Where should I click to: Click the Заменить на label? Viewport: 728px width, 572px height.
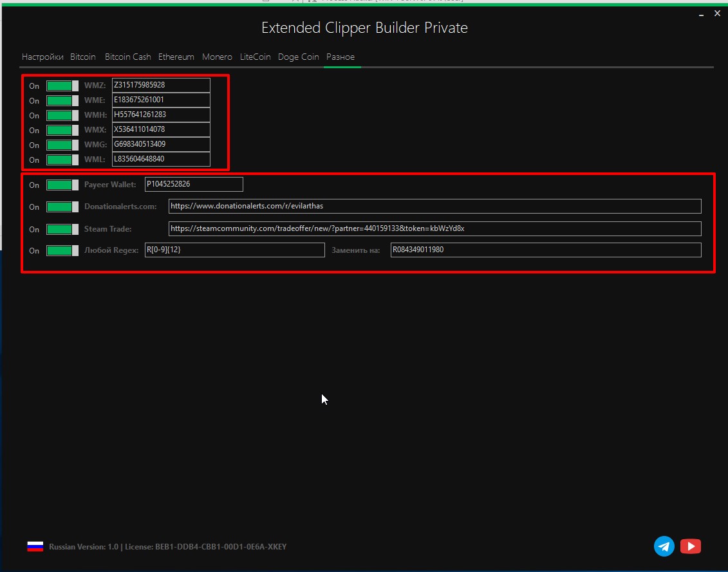(356, 250)
